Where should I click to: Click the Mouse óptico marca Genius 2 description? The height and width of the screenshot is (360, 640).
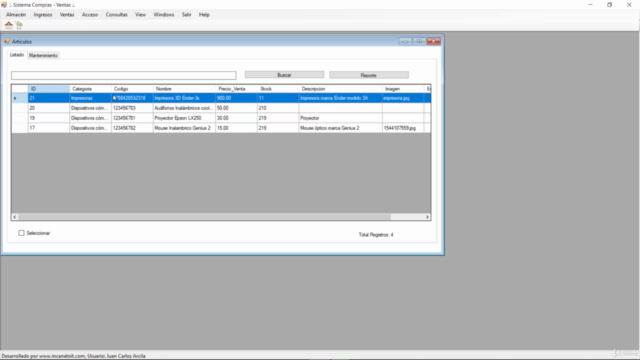340,128
